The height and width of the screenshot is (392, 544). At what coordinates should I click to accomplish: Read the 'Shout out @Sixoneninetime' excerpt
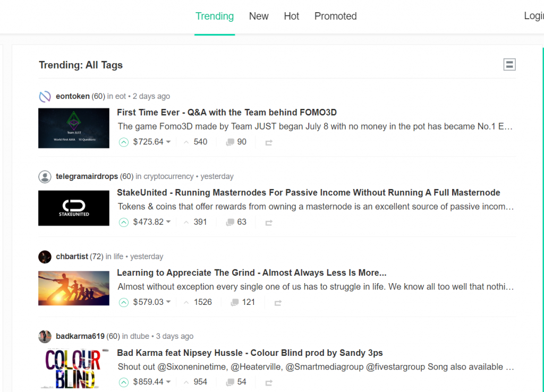[x=316, y=367]
